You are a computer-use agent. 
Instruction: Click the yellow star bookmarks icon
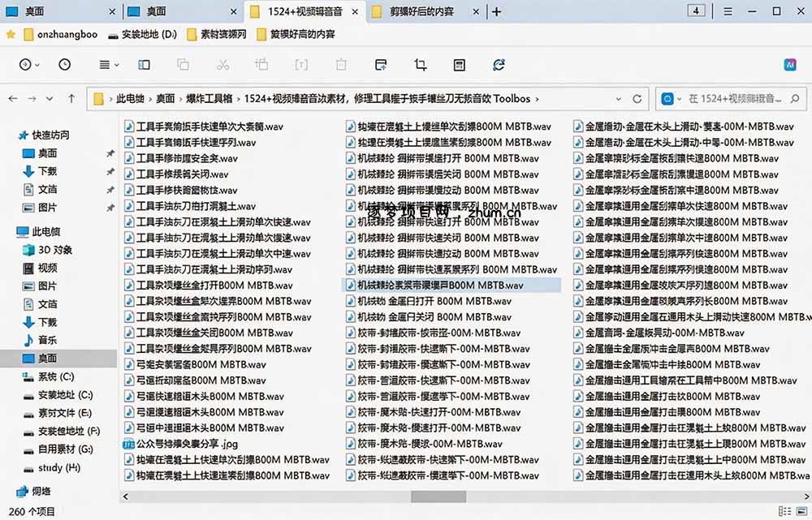click(11, 34)
